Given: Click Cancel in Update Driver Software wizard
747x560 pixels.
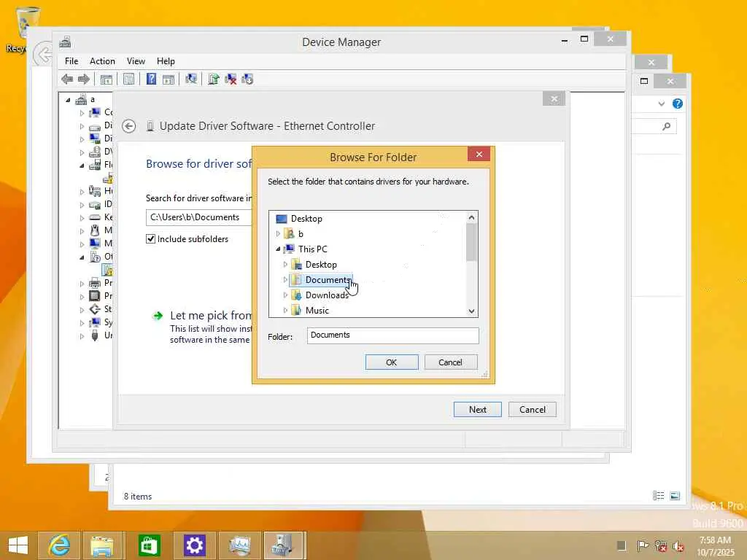Looking at the screenshot, I should click(532, 410).
